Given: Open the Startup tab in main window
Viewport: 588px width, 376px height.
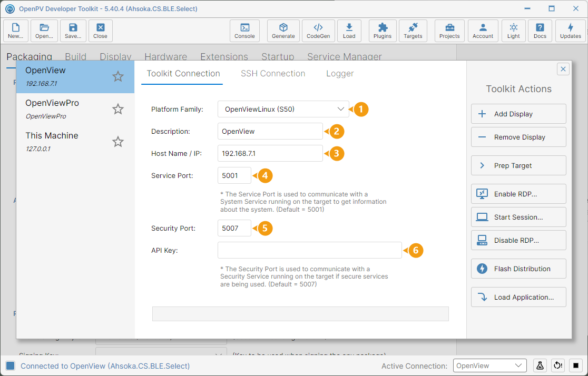Looking at the screenshot, I should (x=278, y=56).
